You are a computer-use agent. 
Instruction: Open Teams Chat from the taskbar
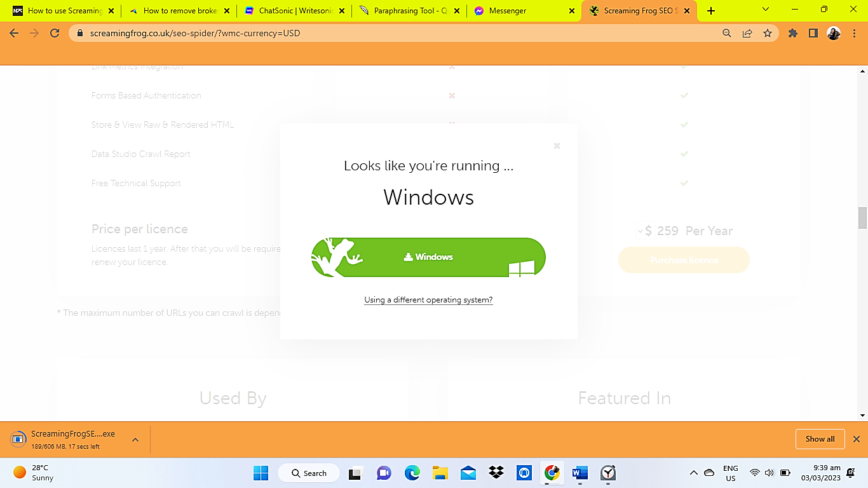pyautogui.click(x=384, y=473)
